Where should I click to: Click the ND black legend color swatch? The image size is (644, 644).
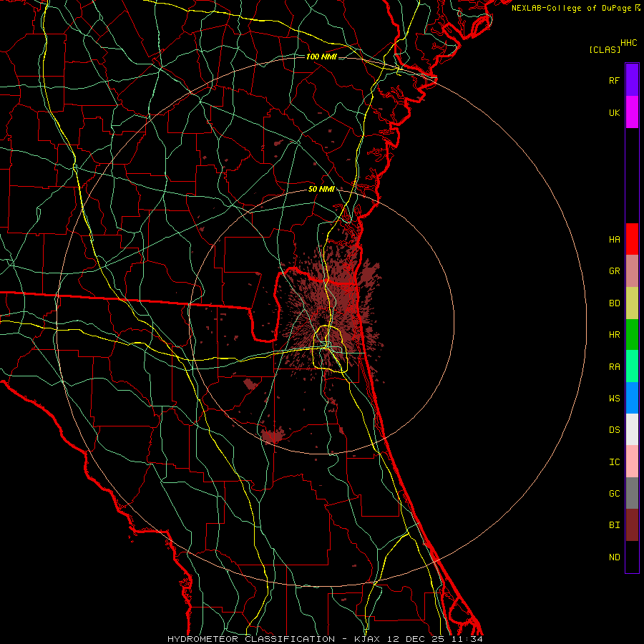point(632,557)
